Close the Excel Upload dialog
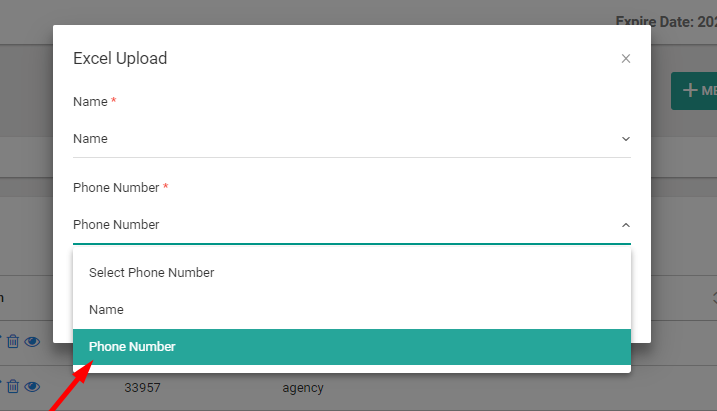 [x=626, y=59]
